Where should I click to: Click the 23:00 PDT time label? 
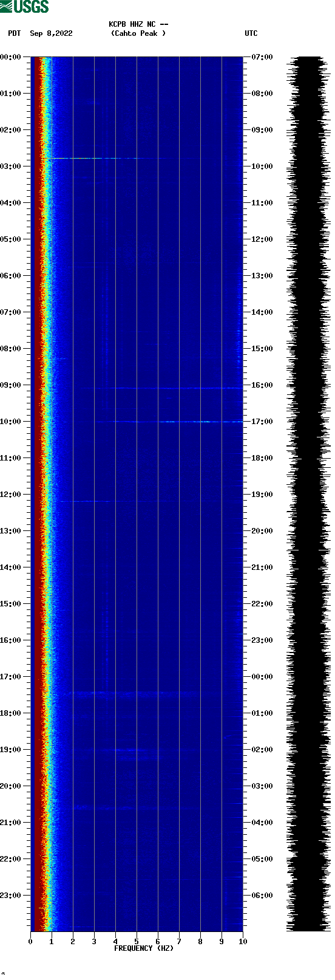[x=11, y=896]
